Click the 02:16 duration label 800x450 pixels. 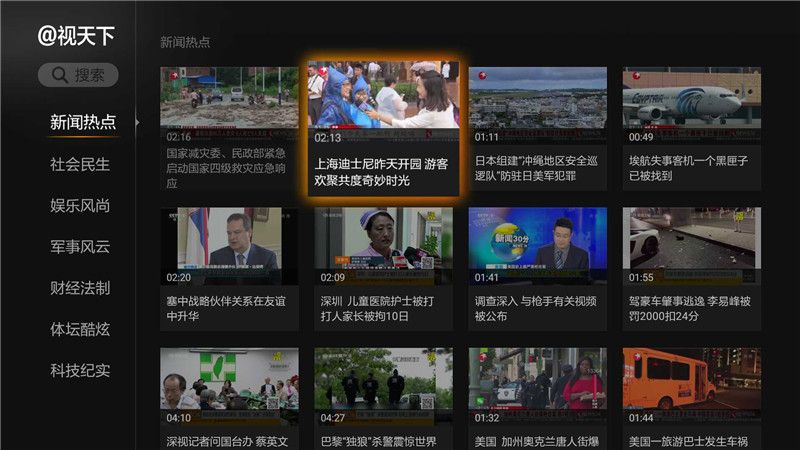pyautogui.click(x=179, y=137)
